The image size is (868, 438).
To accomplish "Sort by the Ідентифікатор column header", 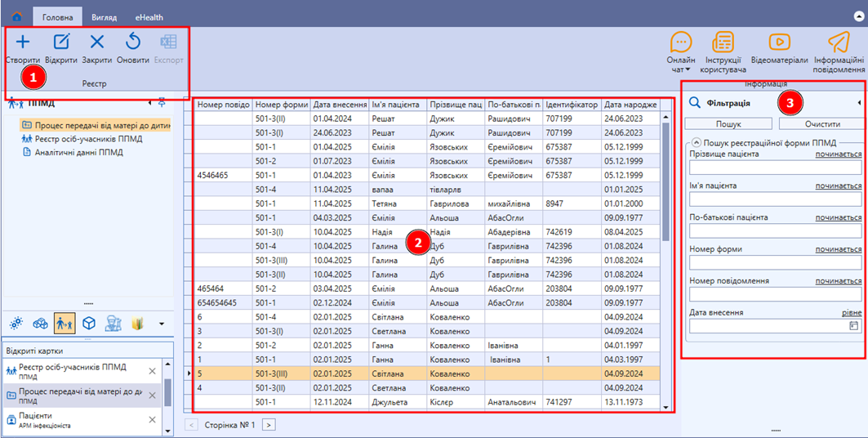I will 572,104.
